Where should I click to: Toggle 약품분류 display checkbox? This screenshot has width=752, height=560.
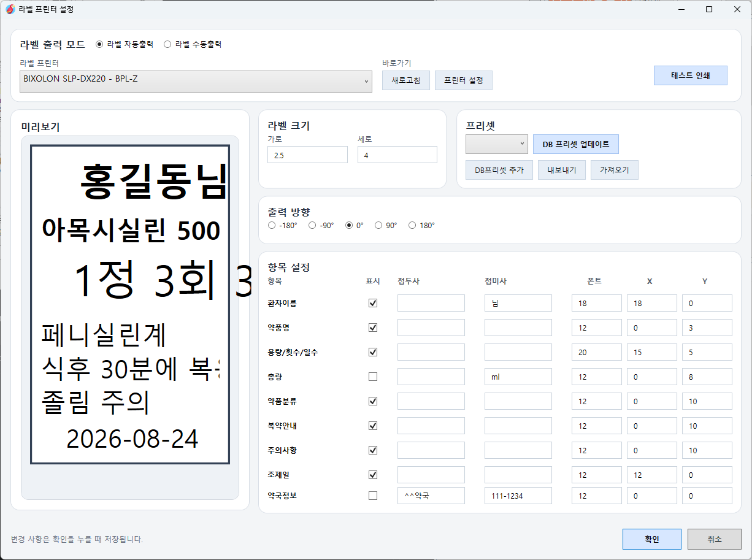point(373,401)
